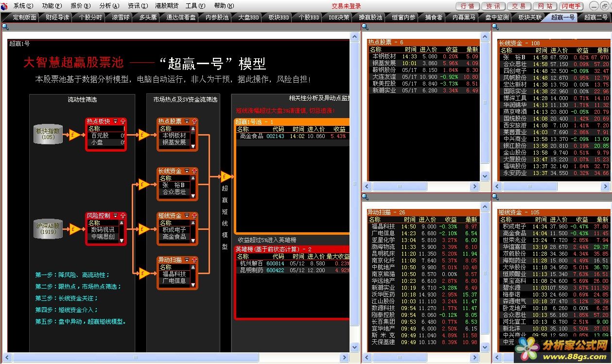
Task: Open the 报价(B) menu
Action: (x=81, y=6)
